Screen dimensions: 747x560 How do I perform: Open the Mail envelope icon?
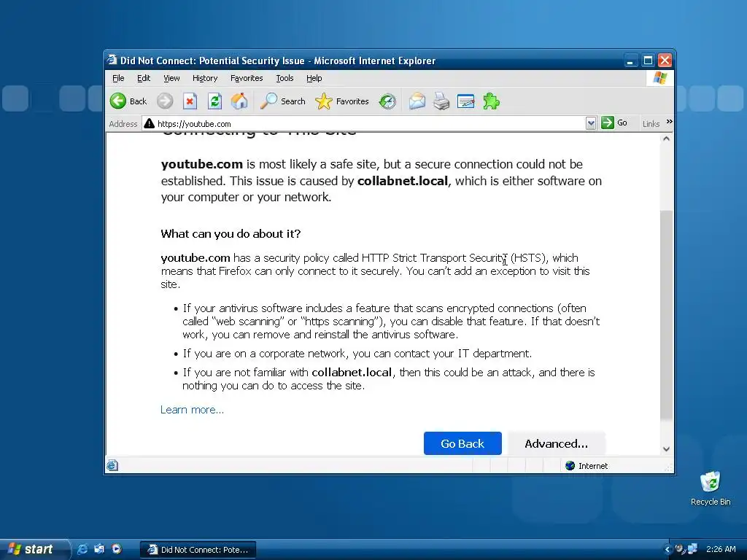[417, 101]
